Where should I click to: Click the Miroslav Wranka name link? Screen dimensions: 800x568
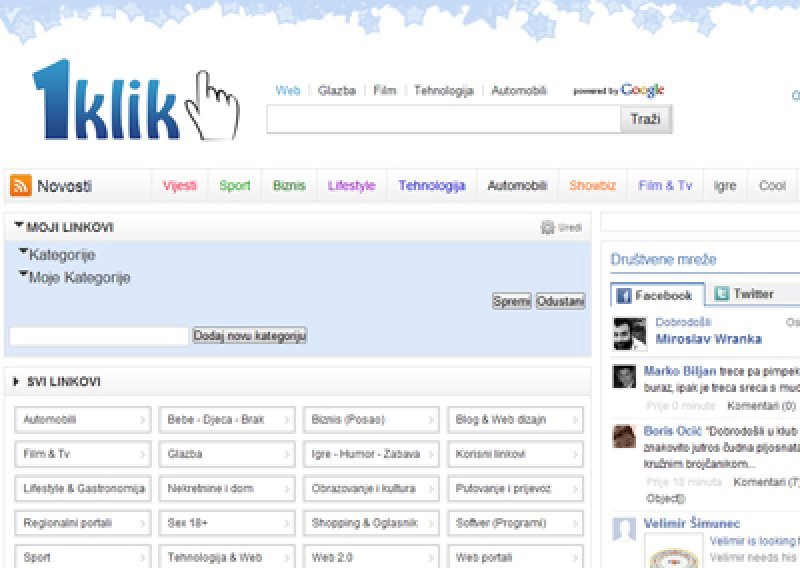click(x=708, y=339)
